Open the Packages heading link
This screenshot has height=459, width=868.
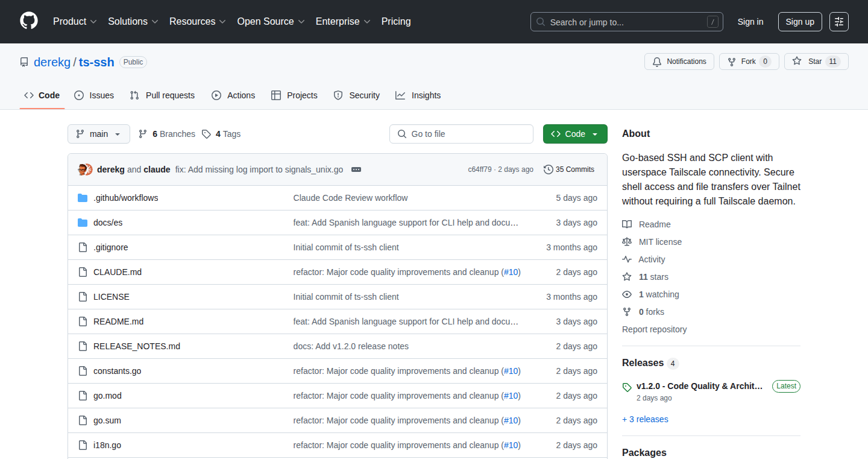point(644,452)
